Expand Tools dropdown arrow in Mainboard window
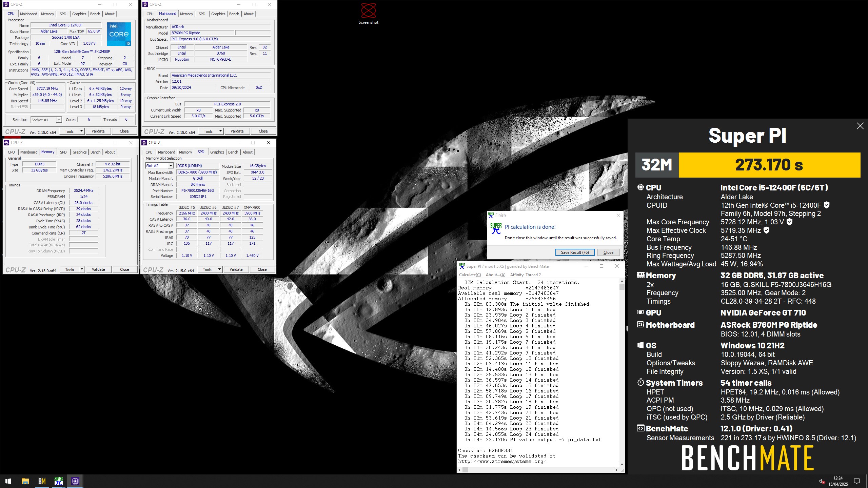The image size is (868, 488). pyautogui.click(x=220, y=131)
